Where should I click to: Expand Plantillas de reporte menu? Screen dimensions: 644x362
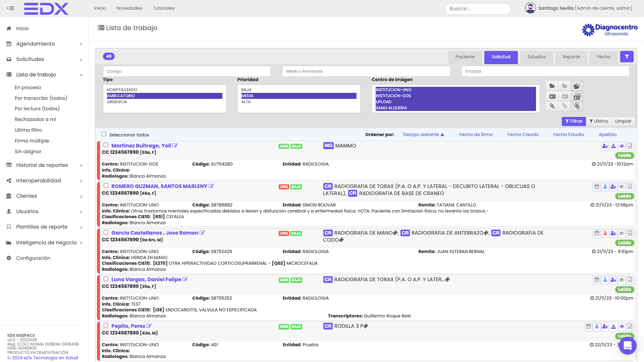[x=44, y=227]
